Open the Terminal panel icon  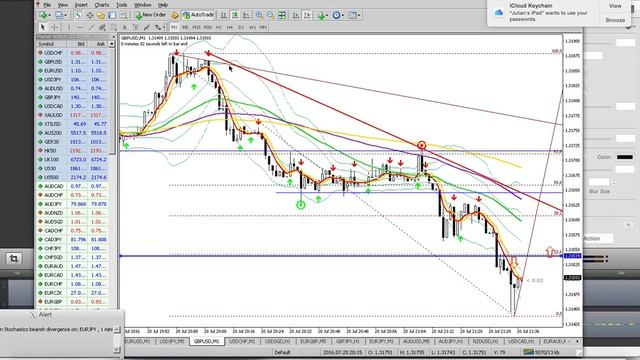point(112,15)
